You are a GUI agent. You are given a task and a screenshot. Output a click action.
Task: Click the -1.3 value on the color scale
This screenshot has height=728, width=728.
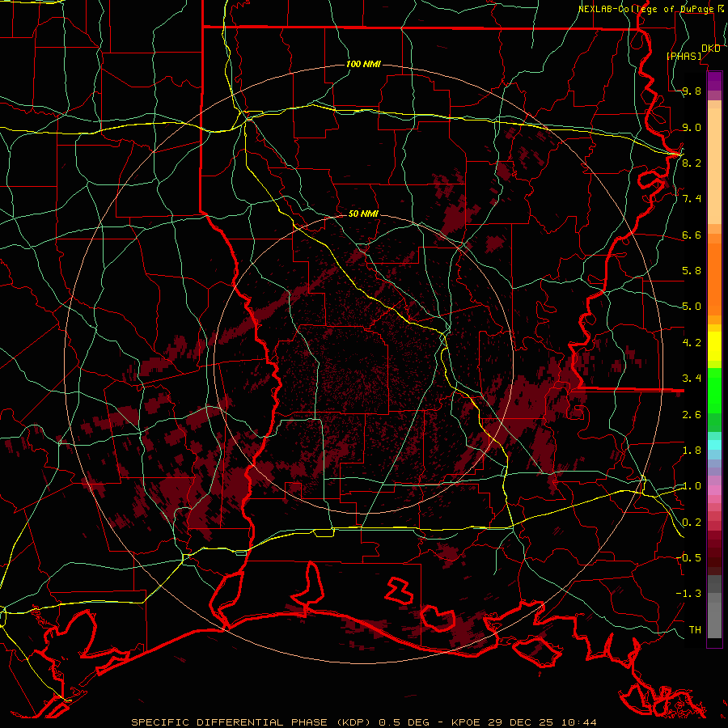pos(688,594)
